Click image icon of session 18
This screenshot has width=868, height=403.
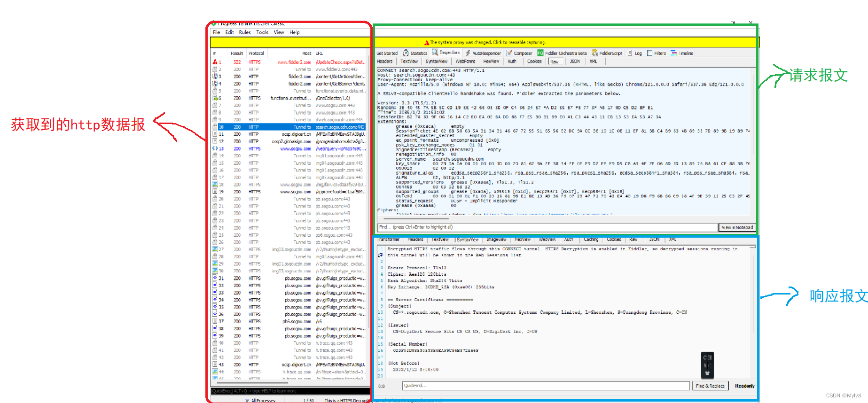(x=215, y=185)
